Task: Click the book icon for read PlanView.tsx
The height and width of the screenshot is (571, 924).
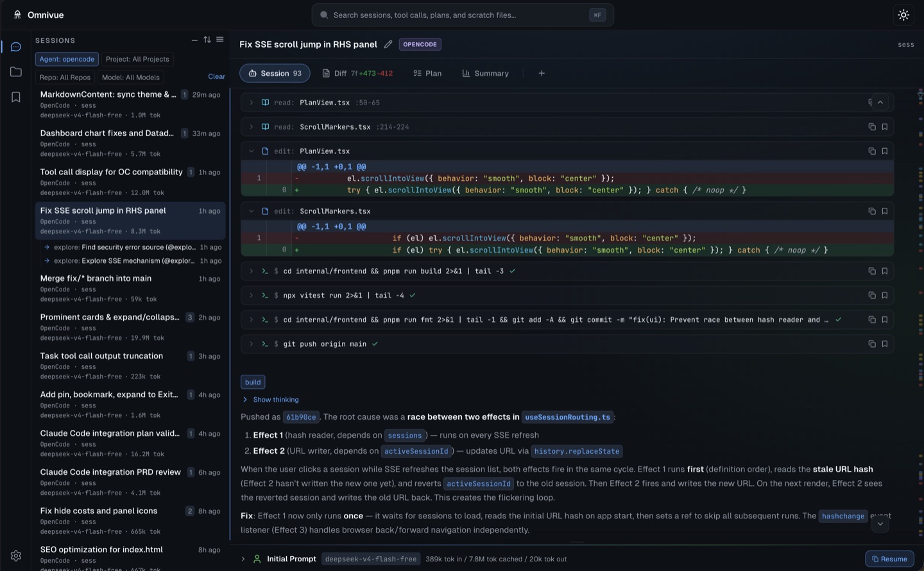Action: click(265, 103)
